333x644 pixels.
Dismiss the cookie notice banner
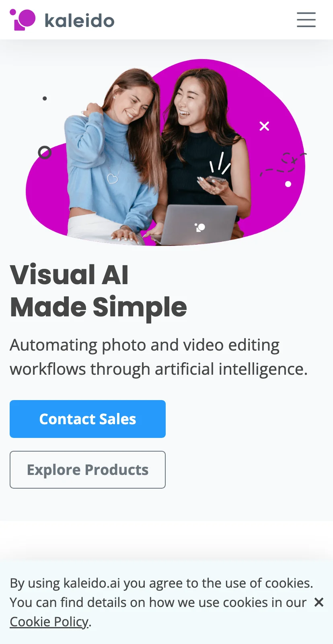click(x=319, y=602)
